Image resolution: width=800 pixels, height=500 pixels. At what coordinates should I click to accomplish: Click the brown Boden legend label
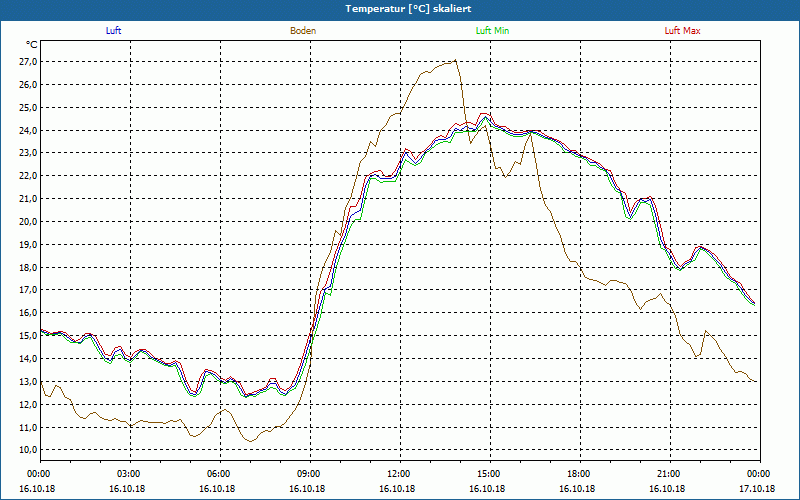(x=303, y=31)
